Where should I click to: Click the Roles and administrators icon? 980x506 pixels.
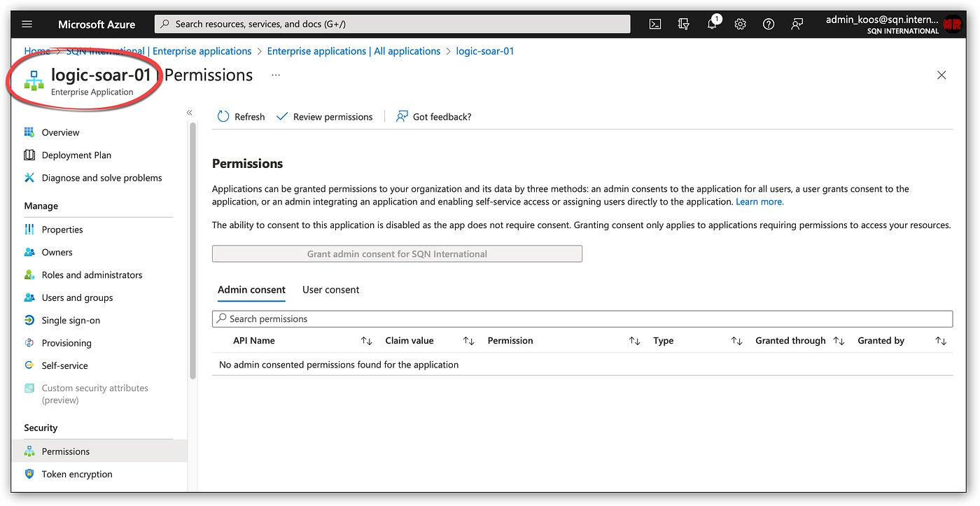[x=29, y=275]
